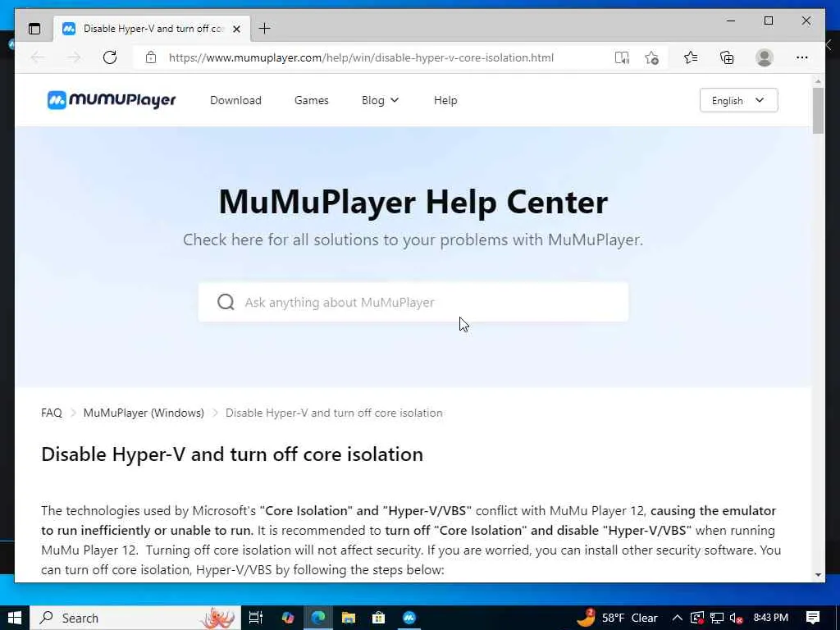The width and height of the screenshot is (840, 630).
Task: Start Read aloud from address bar
Action: click(x=622, y=57)
